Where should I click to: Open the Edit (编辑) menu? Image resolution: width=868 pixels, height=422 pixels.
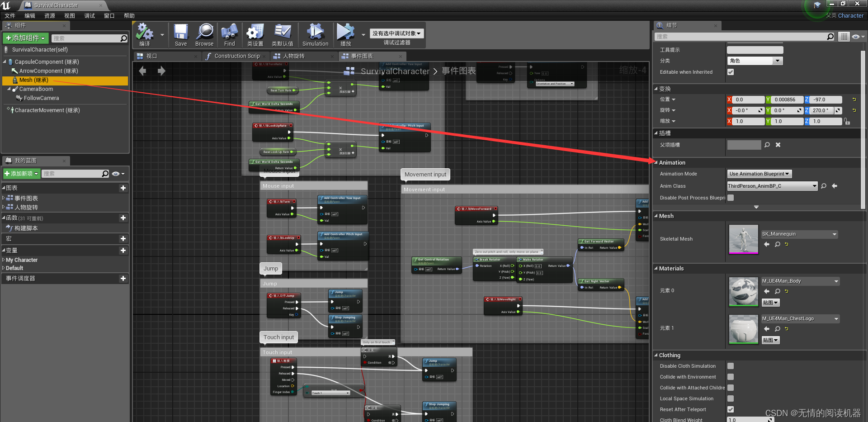click(30, 16)
